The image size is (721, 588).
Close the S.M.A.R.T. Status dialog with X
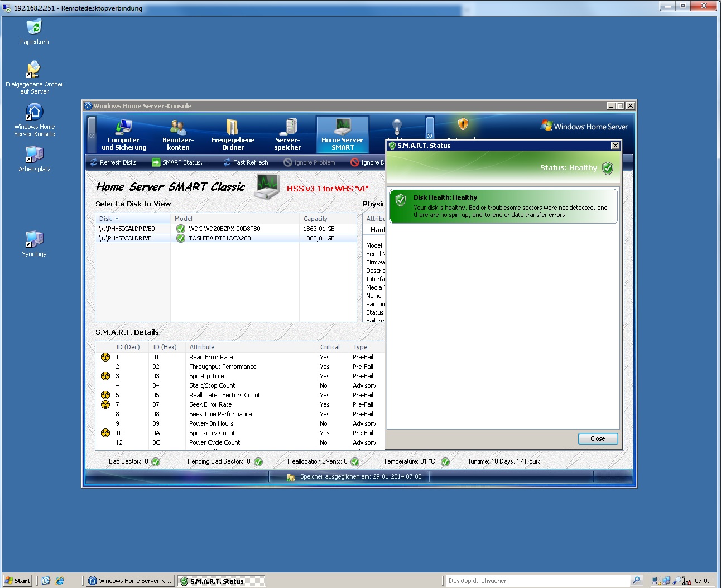pyautogui.click(x=615, y=146)
